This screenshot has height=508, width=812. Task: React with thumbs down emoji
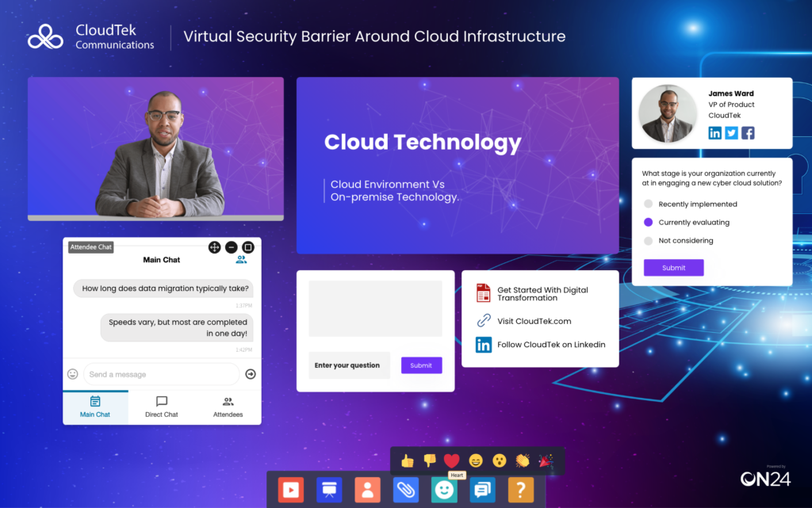pos(430,460)
